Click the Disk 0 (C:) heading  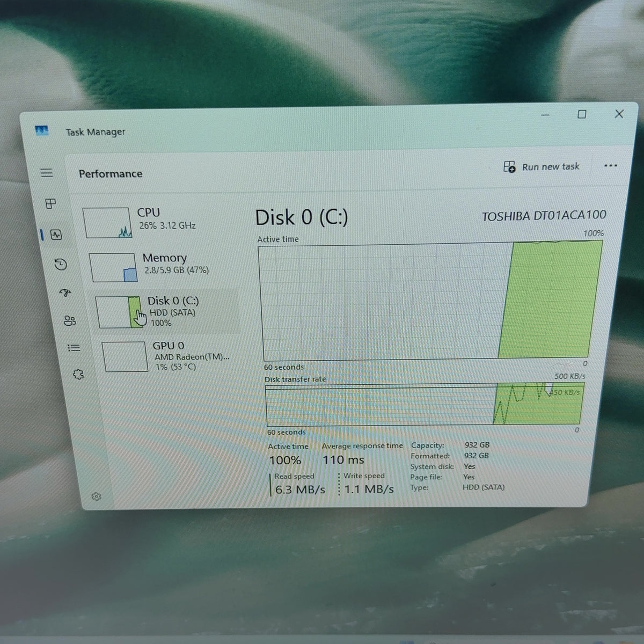302,217
